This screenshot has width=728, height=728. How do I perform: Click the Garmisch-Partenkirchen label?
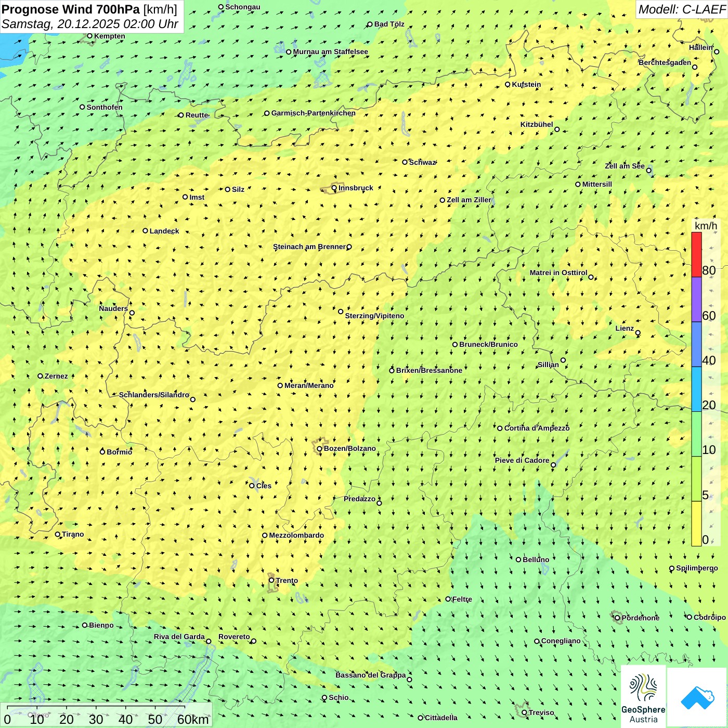click(x=314, y=113)
